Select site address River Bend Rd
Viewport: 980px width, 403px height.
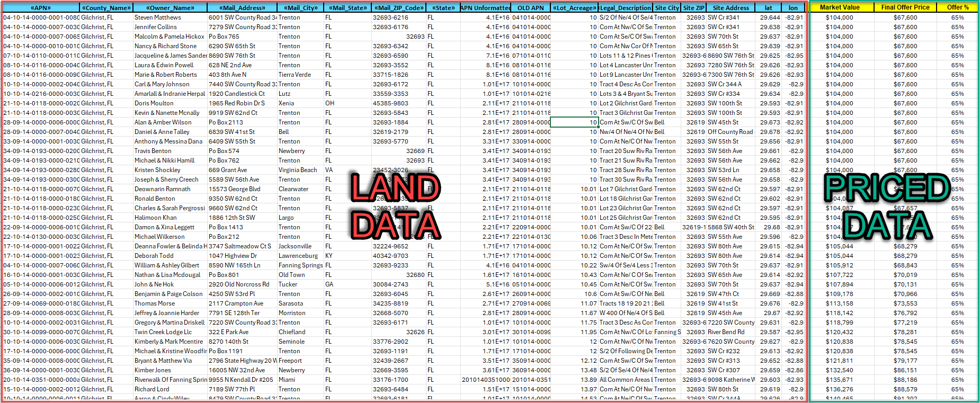point(731,332)
